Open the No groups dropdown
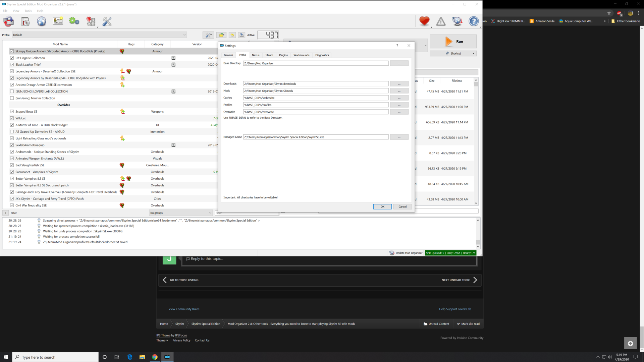Screen dimensions: 644x362 pos(181,213)
